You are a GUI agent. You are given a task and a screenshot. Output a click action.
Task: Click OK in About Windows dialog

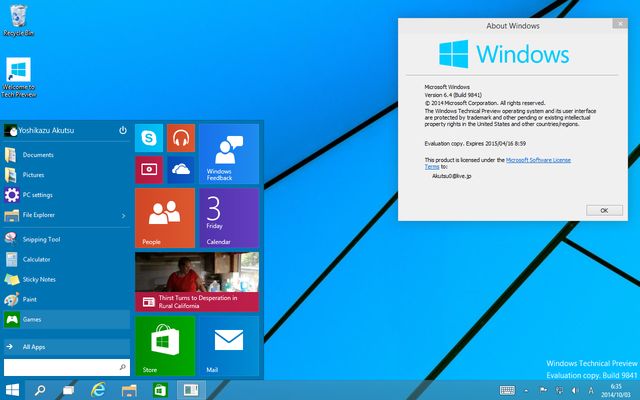pyautogui.click(x=604, y=210)
